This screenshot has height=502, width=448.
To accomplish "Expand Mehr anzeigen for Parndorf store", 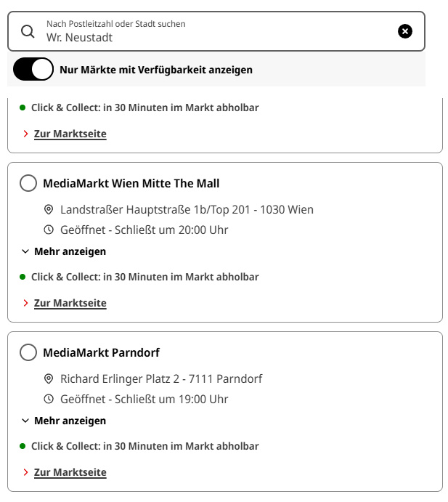I will point(64,421).
